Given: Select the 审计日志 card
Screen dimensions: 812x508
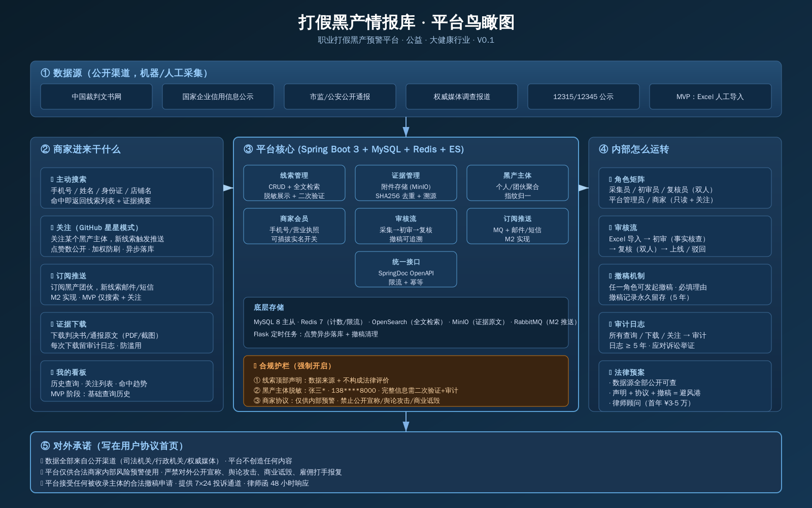Looking at the screenshot, I should 685,333.
